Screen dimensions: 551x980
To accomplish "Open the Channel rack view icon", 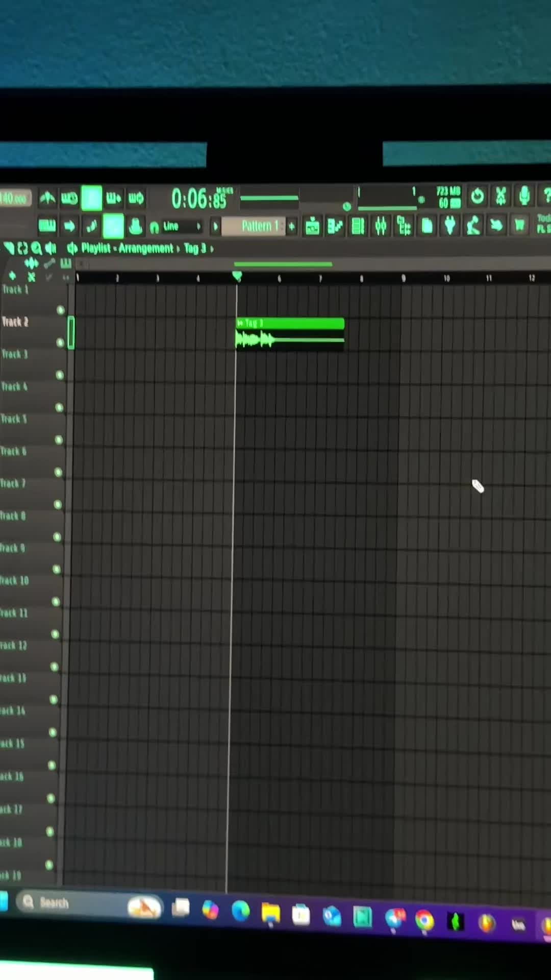I will tap(358, 226).
